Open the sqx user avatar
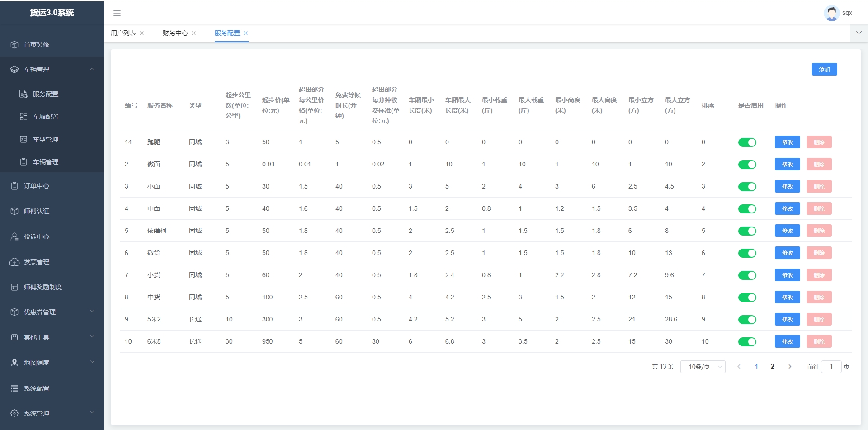The height and width of the screenshot is (430, 868). pos(831,13)
